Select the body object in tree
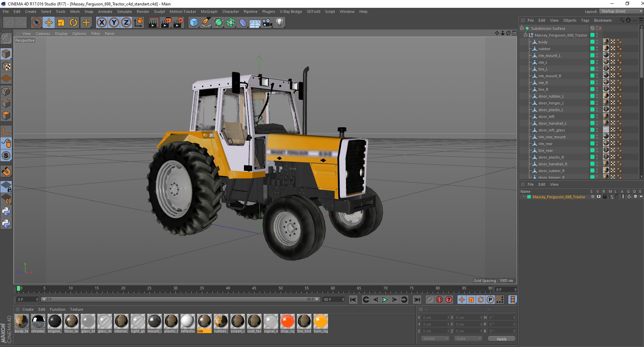 point(543,42)
